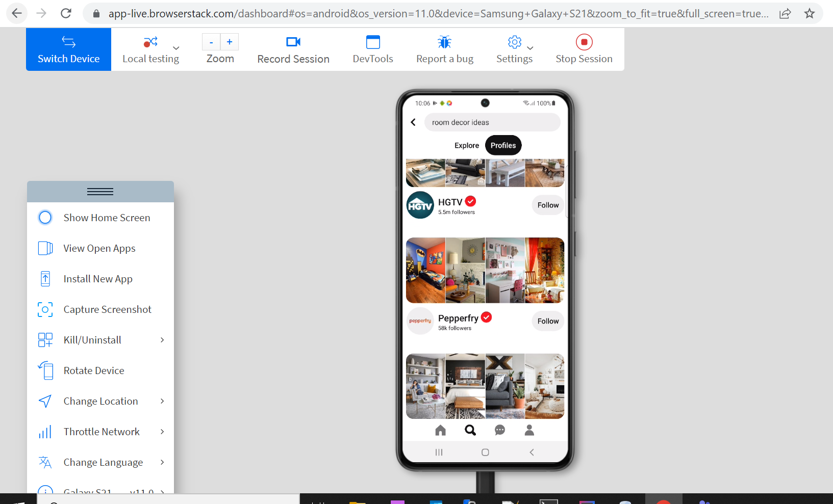Screen dimensions: 833x504
Task: Follow the HGTV profile
Action: [x=548, y=205]
